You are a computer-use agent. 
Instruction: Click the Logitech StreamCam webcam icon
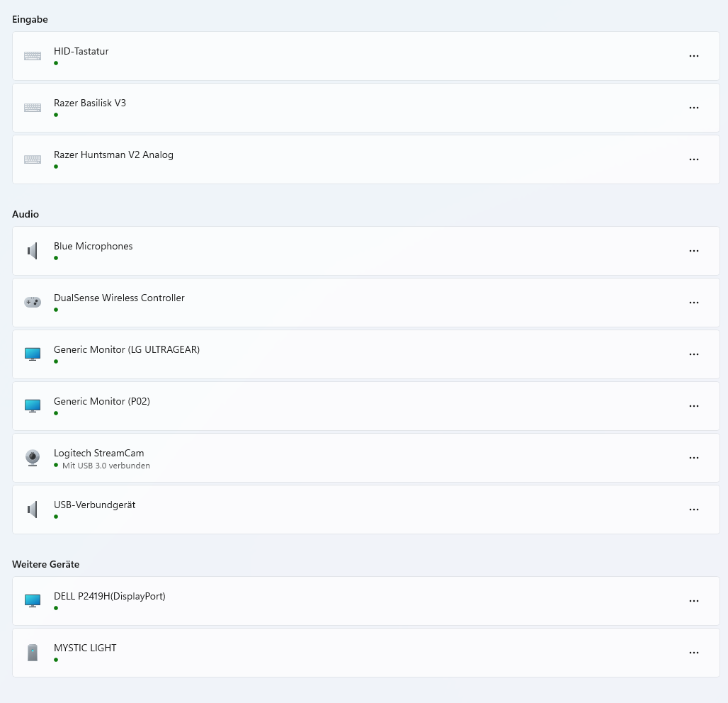pos(33,458)
